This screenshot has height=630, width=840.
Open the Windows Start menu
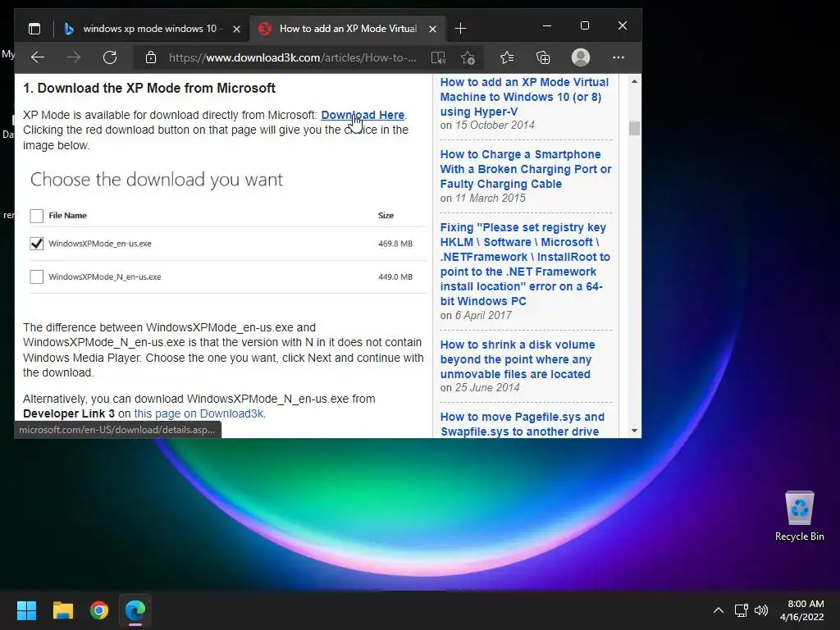coord(26,610)
